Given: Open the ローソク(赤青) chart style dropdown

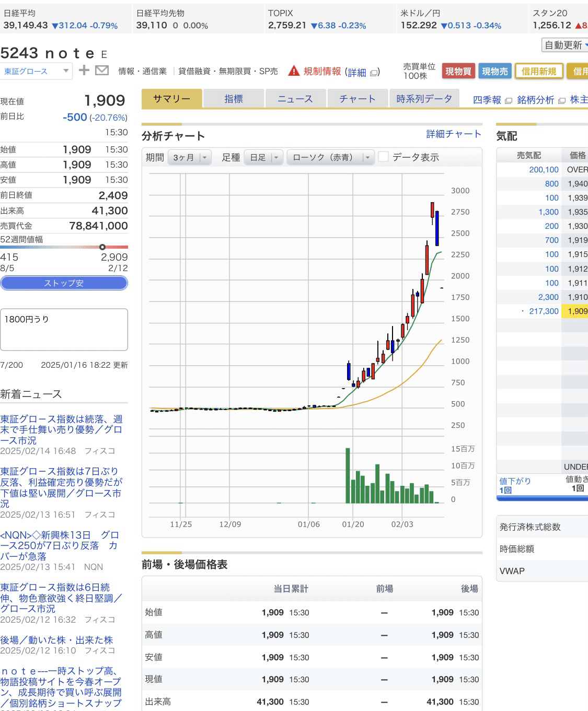Looking at the screenshot, I should click(x=330, y=157).
